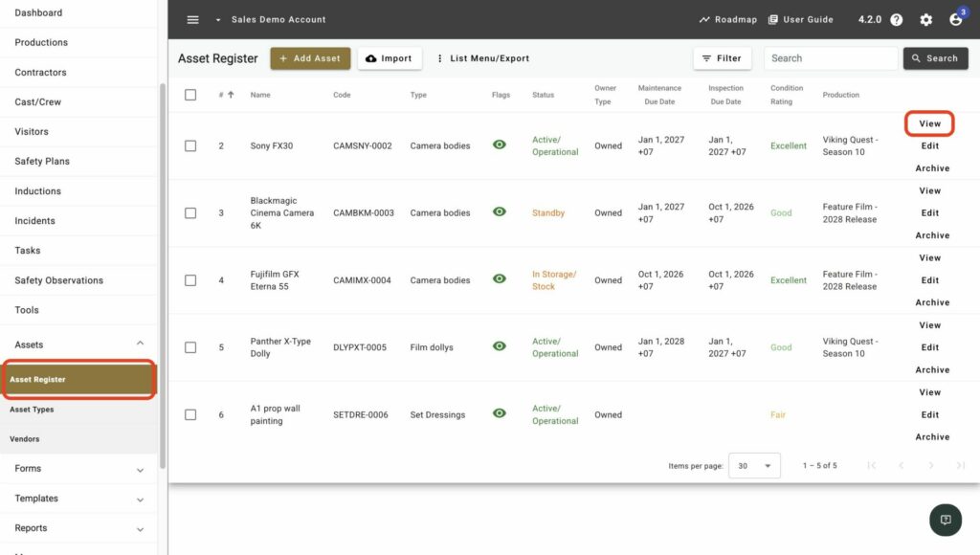Image resolution: width=980 pixels, height=555 pixels.
Task: Open the Filter panel
Action: (722, 58)
